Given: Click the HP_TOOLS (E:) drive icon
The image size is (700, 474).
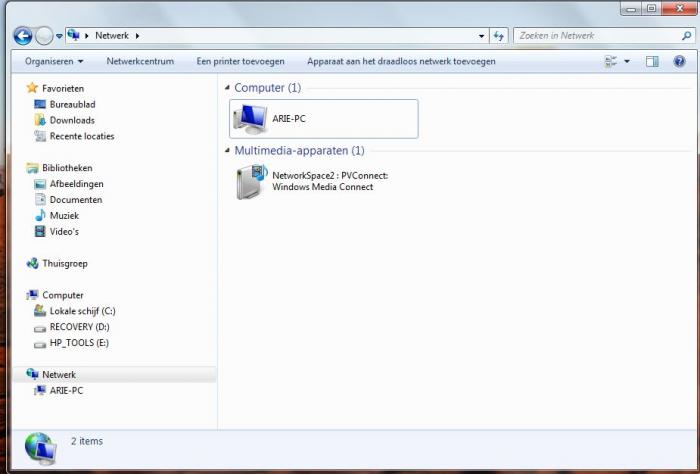Looking at the screenshot, I should tap(40, 345).
